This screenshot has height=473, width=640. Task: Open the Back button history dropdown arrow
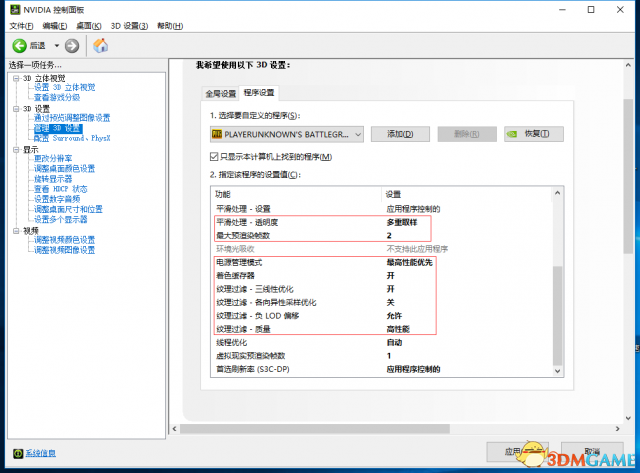click(57, 45)
